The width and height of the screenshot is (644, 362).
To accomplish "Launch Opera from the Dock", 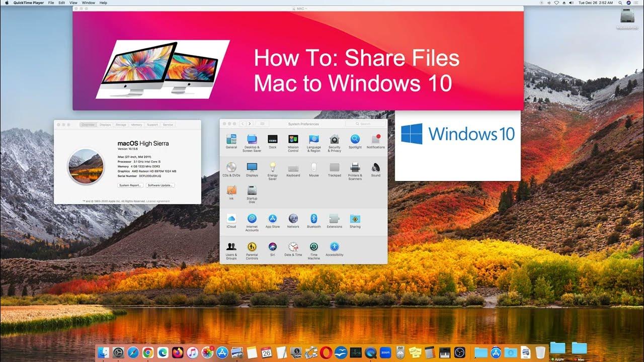I will tap(326, 352).
